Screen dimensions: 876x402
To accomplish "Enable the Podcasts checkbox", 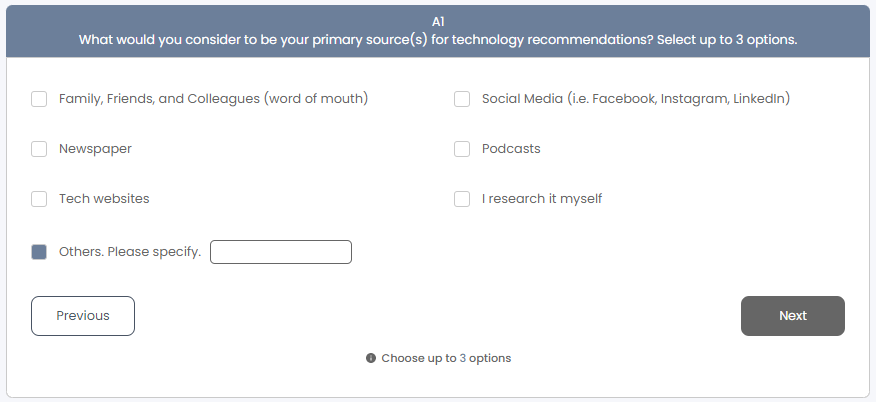I will (462, 149).
